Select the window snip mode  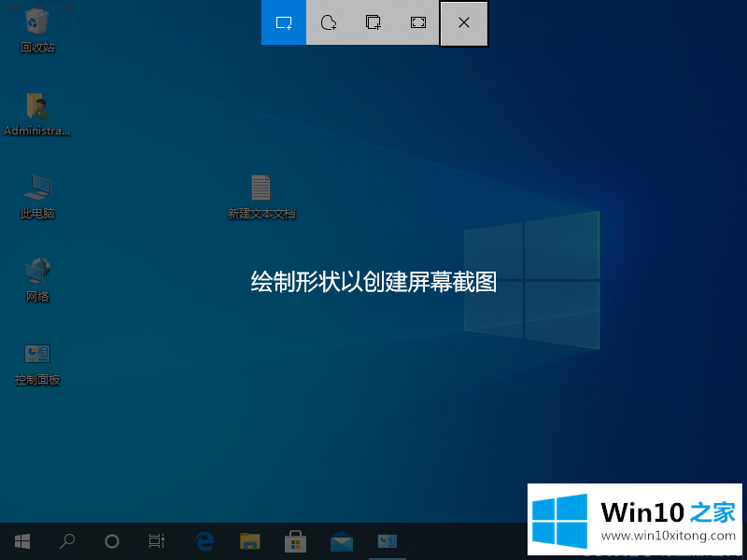pyautogui.click(x=373, y=22)
